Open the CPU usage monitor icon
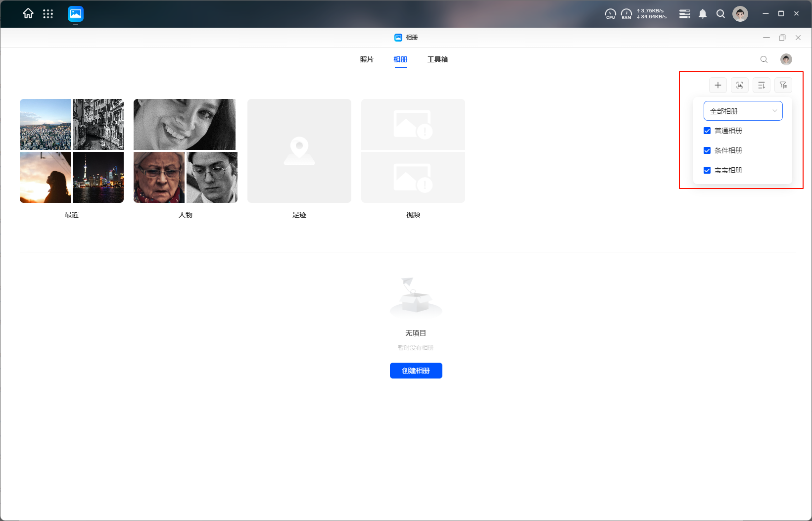The width and height of the screenshot is (812, 521). click(x=611, y=14)
